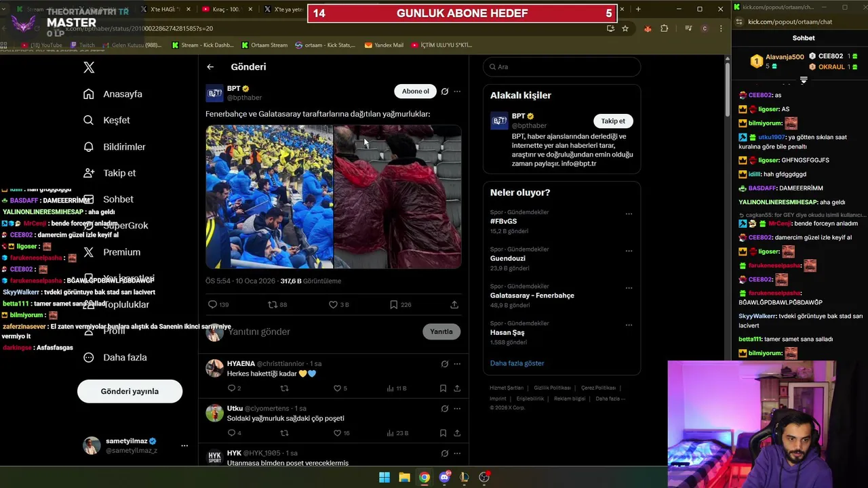Click Daha fazla göster link

click(517, 363)
